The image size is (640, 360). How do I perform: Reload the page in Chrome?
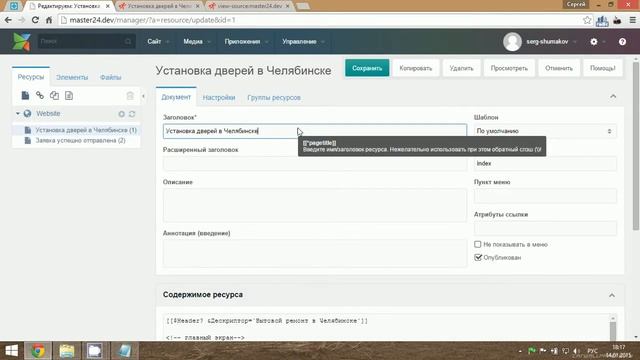(x=35, y=20)
